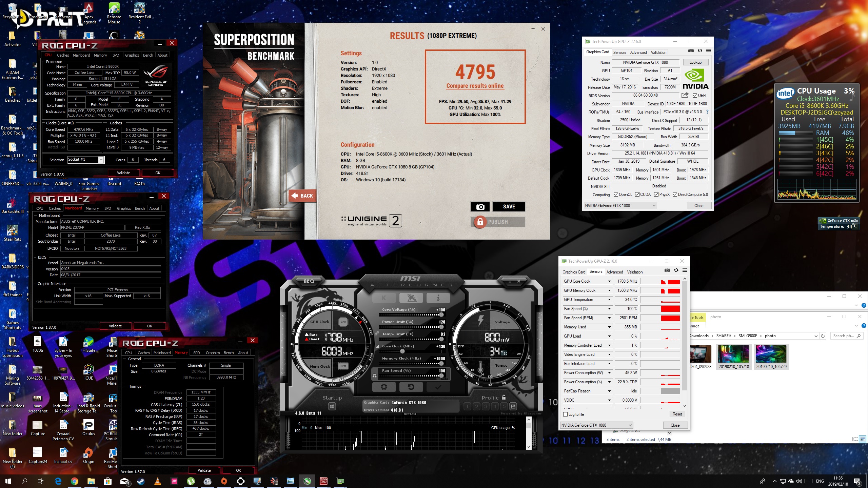This screenshot has width=868, height=488.
Task: Click the Bus Interface question mark in GPU-Z
Action: 707,112
